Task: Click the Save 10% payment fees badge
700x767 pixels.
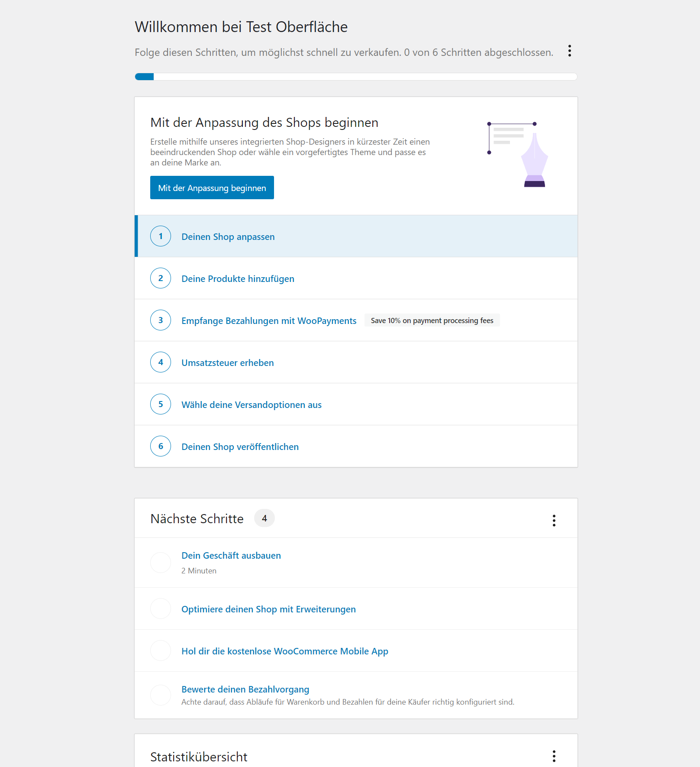Action: pyautogui.click(x=432, y=320)
